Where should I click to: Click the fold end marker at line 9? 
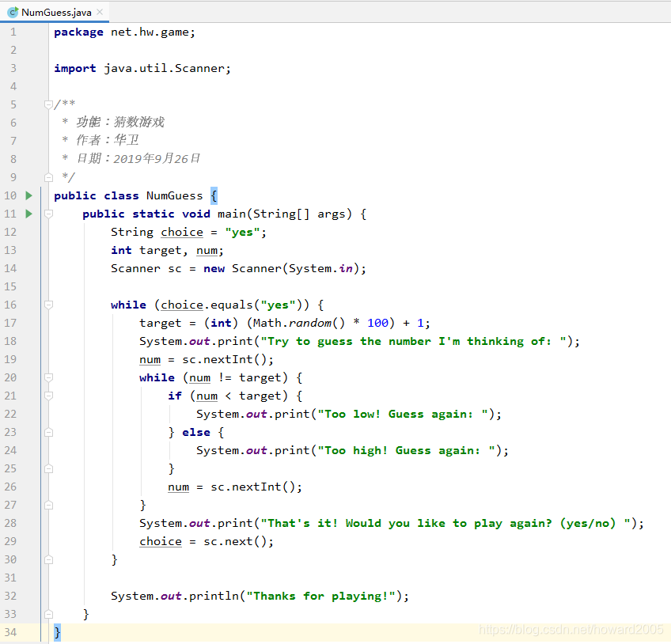tap(48, 177)
